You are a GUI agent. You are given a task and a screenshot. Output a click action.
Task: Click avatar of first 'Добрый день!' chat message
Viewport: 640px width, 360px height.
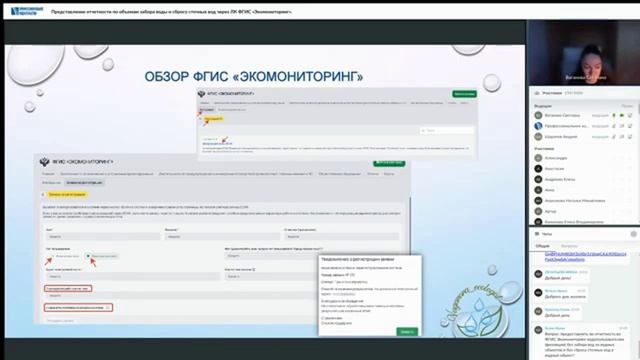tap(538, 274)
